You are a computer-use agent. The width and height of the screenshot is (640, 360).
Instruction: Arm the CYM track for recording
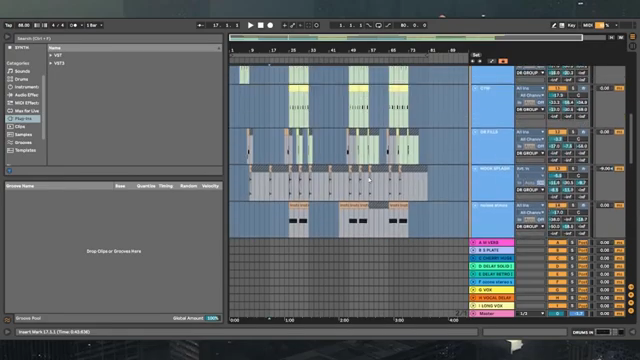coord(583,88)
